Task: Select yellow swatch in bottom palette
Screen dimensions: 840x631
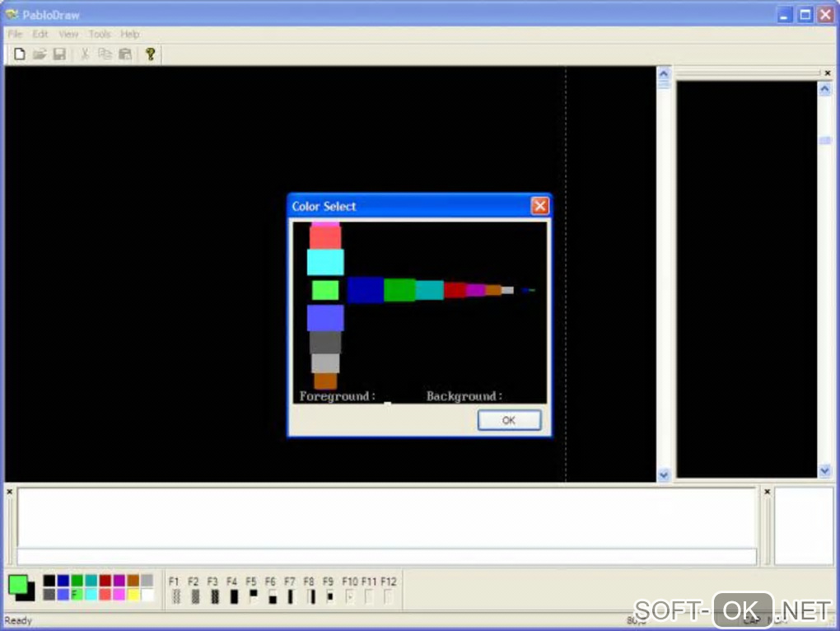Action: (x=133, y=594)
